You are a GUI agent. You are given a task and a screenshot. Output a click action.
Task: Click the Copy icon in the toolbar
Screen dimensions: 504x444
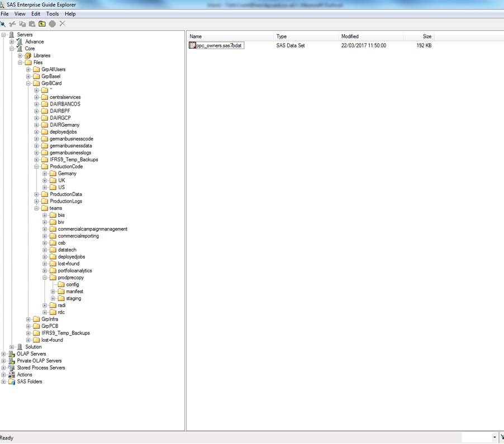[x=22, y=23]
